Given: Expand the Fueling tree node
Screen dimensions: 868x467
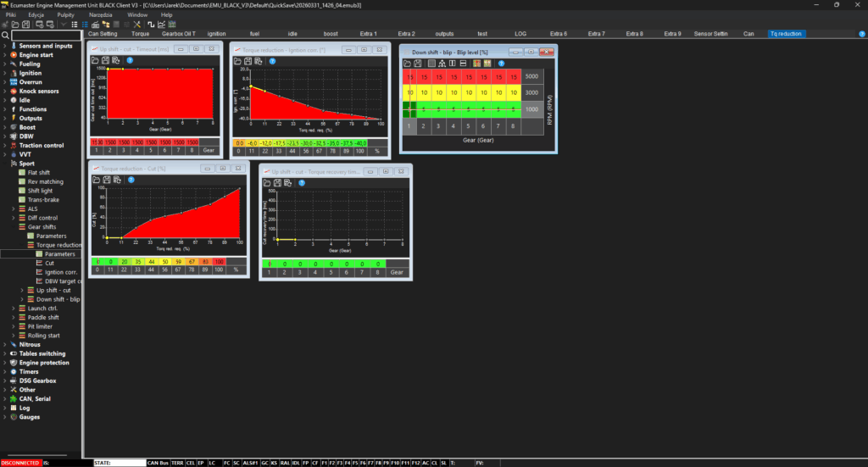Looking at the screenshot, I should tap(5, 64).
